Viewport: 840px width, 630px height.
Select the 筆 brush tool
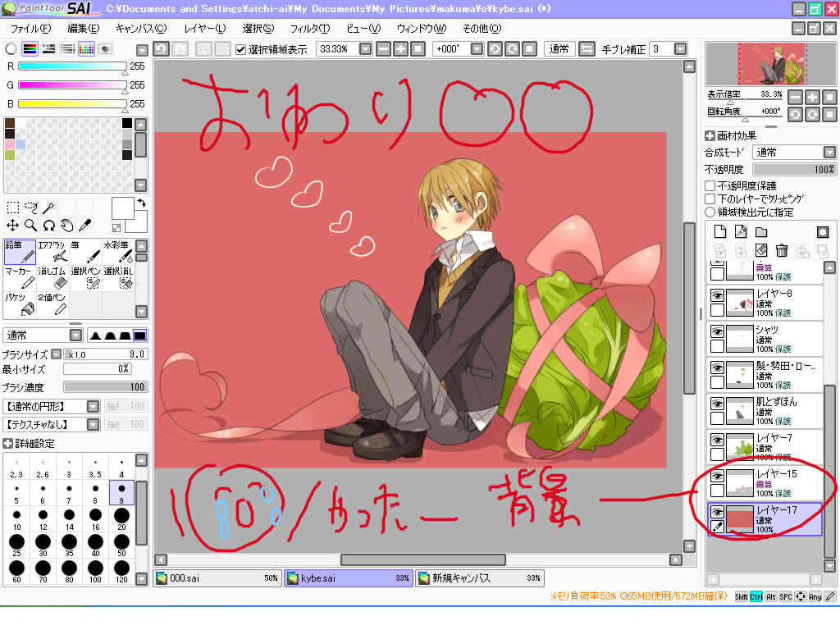[85, 252]
